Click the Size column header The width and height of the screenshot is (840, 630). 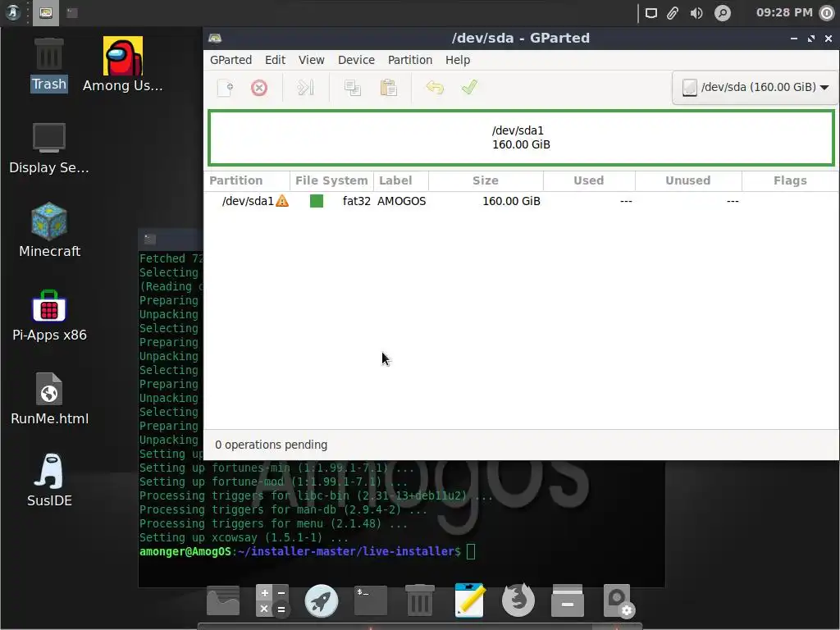[x=486, y=181]
